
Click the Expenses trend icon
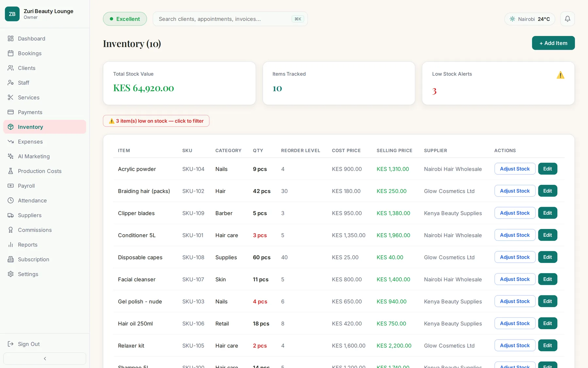pos(11,142)
